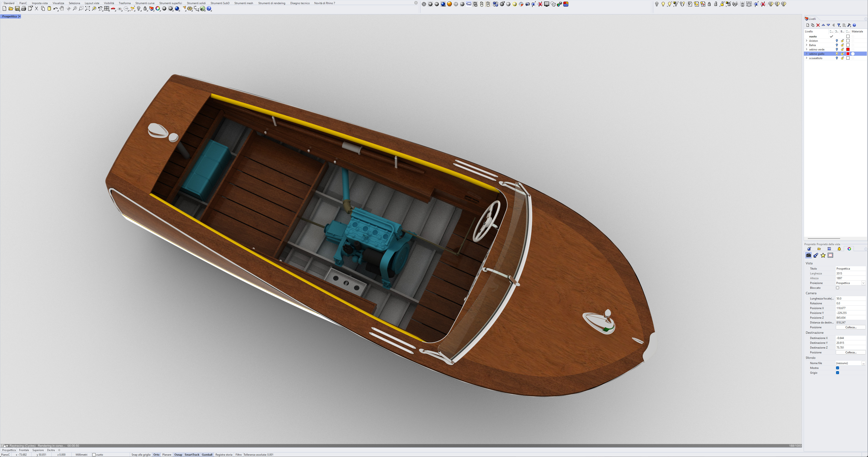Click the Camera Posizione Colloca button
Viewport: 868px width, 457px height.
point(850,327)
